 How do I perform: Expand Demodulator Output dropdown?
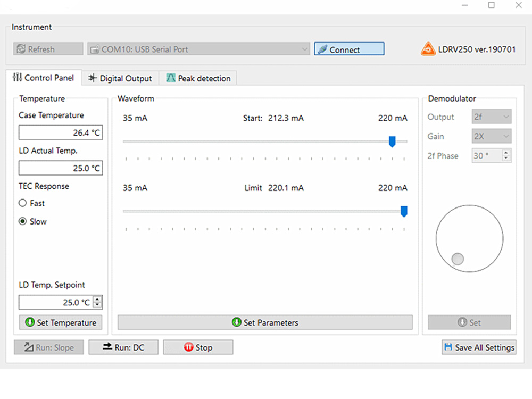point(492,117)
